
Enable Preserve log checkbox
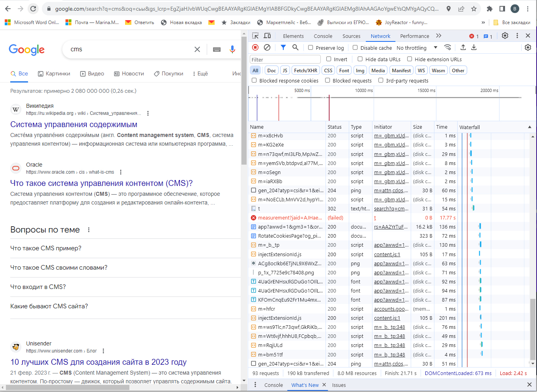tap(311, 48)
